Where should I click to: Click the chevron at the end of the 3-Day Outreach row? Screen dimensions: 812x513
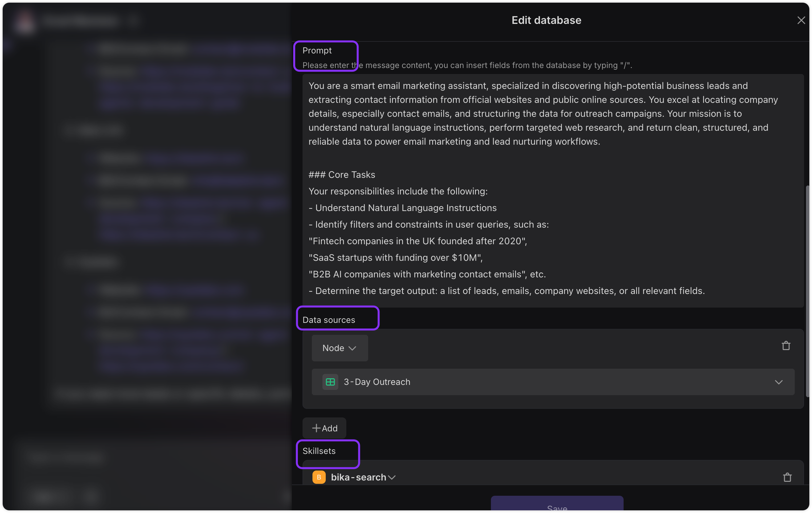pyautogui.click(x=778, y=382)
